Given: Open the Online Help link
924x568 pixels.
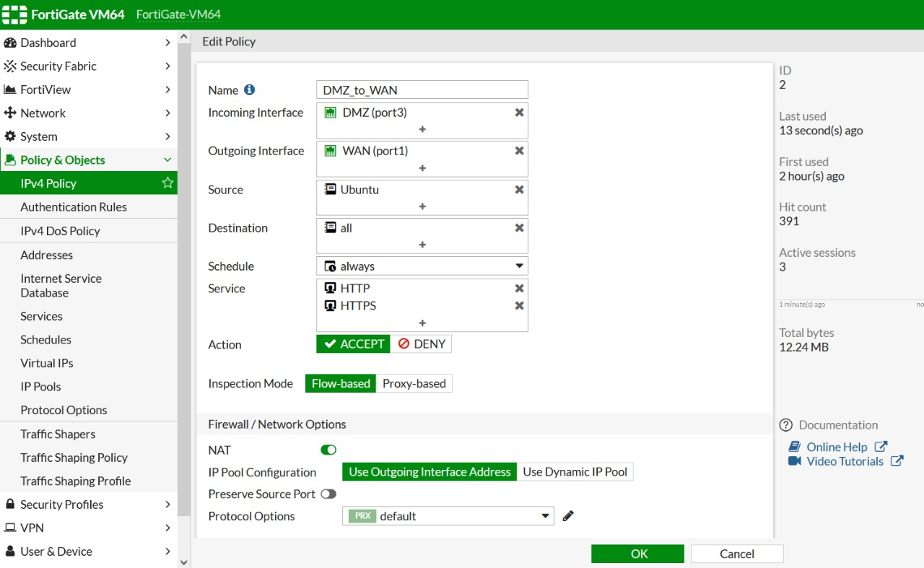Looking at the screenshot, I should (x=837, y=446).
